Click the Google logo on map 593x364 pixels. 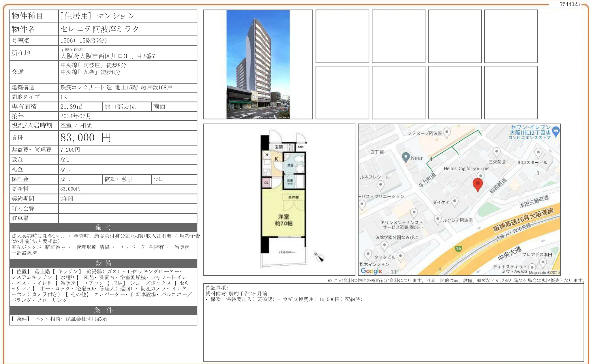[x=371, y=271]
